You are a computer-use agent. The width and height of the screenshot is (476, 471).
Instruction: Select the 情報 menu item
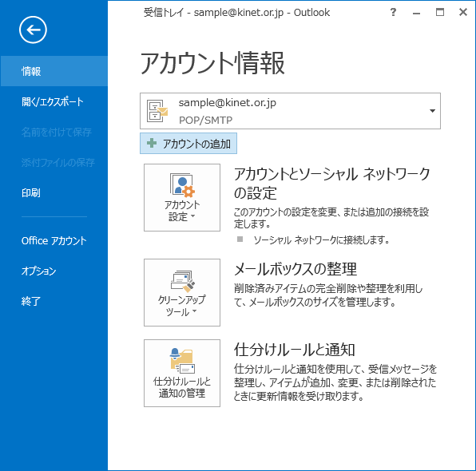tap(54, 71)
